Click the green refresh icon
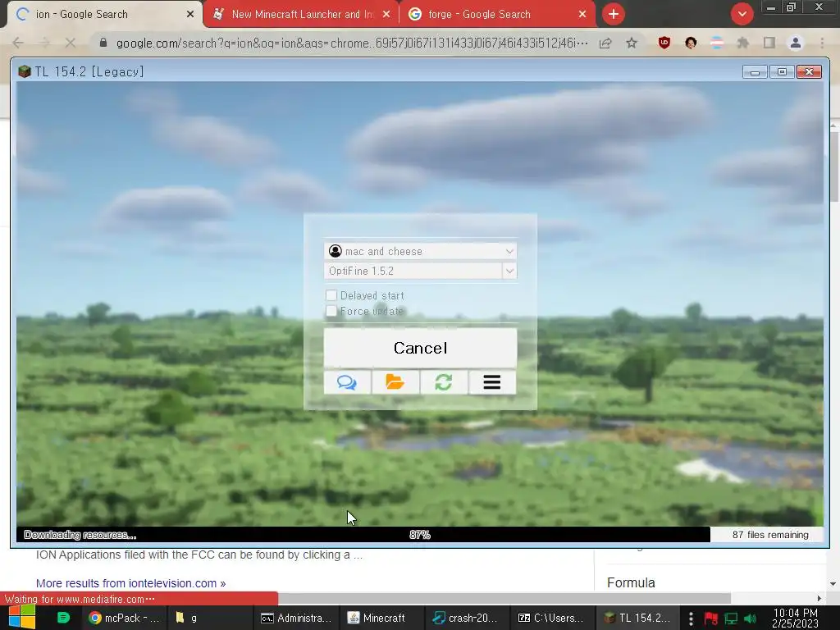The height and width of the screenshot is (630, 840). click(x=444, y=382)
